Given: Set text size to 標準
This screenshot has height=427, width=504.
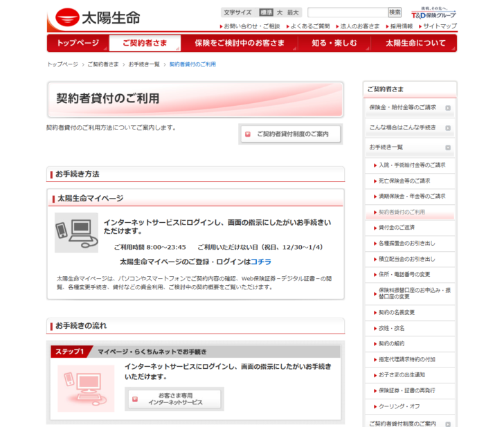Looking at the screenshot, I should pyautogui.click(x=266, y=12).
